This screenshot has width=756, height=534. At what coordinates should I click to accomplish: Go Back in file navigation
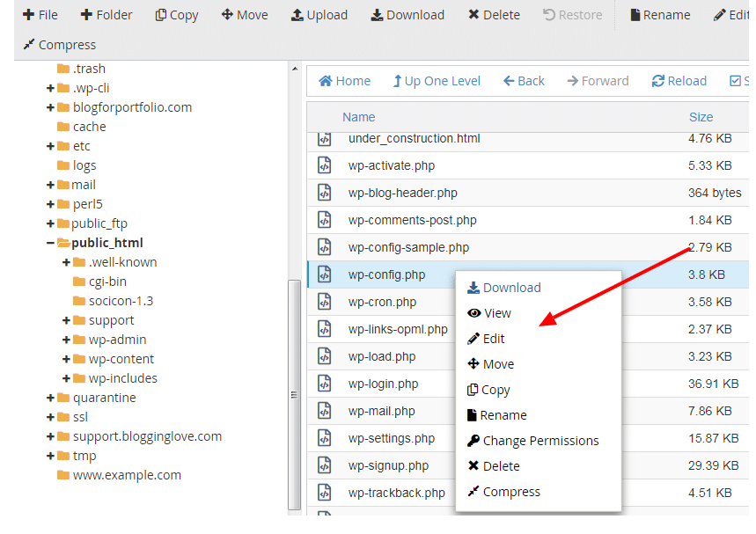524,81
